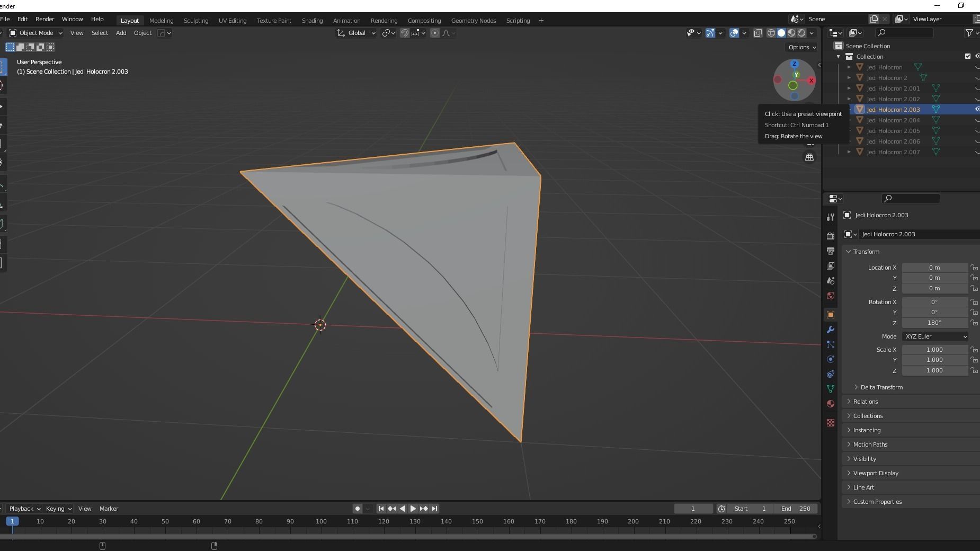This screenshot has width=980, height=551.
Task: Toggle show gizmos button
Action: (x=710, y=33)
